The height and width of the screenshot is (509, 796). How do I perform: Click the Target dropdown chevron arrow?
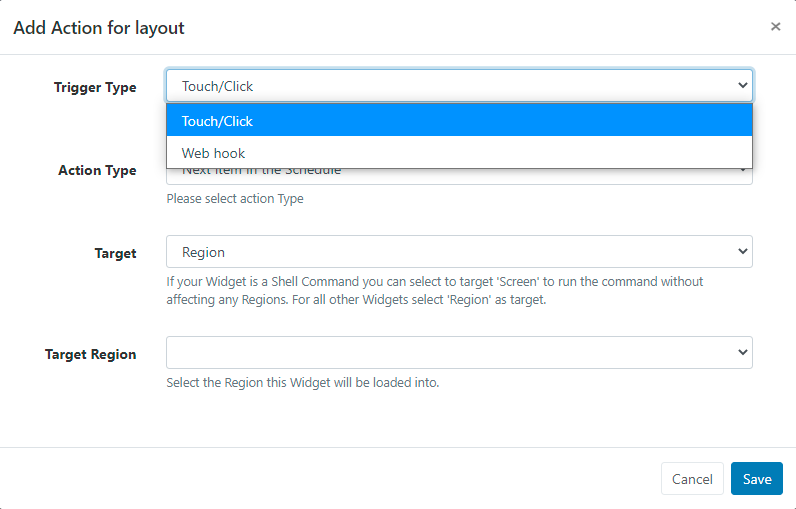pyautogui.click(x=742, y=252)
